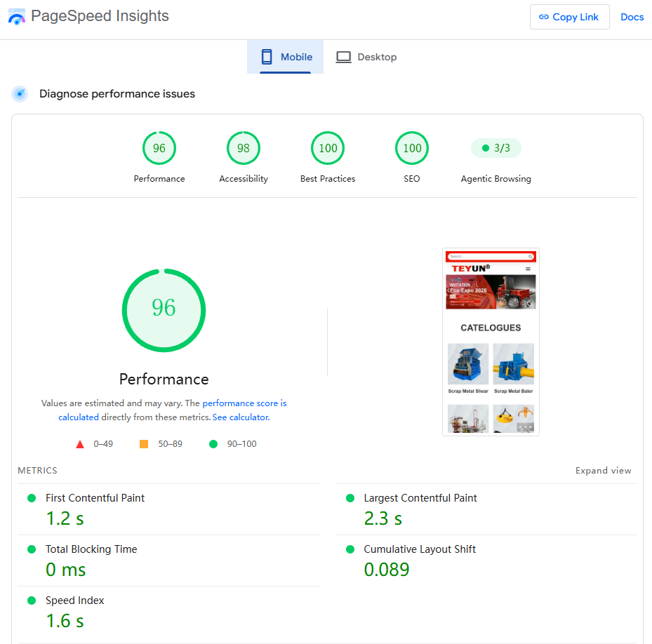Select the Accessibility score gauge 98
The height and width of the screenshot is (644, 652).
pyautogui.click(x=244, y=148)
